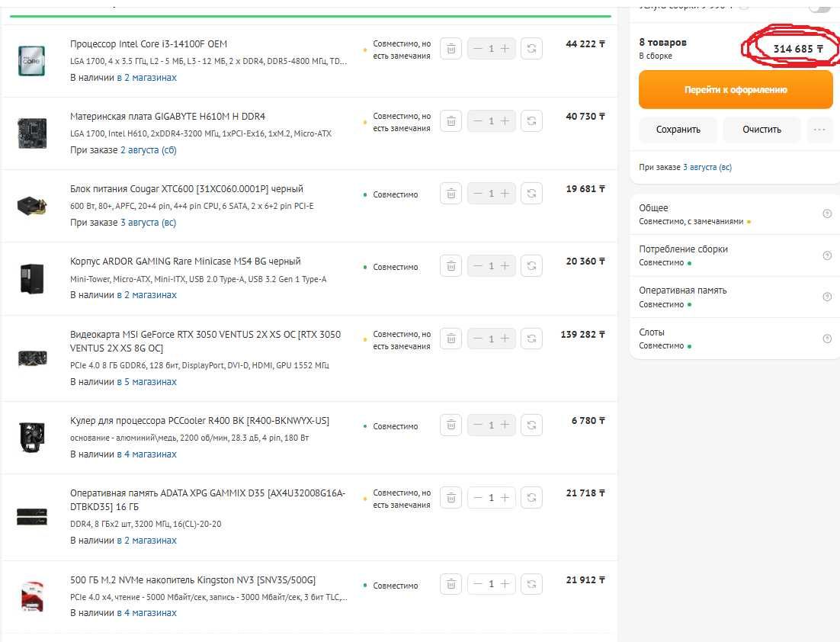This screenshot has height=642, width=840.
Task: Swap the MSI RTX 3050 video card
Action: click(x=531, y=339)
